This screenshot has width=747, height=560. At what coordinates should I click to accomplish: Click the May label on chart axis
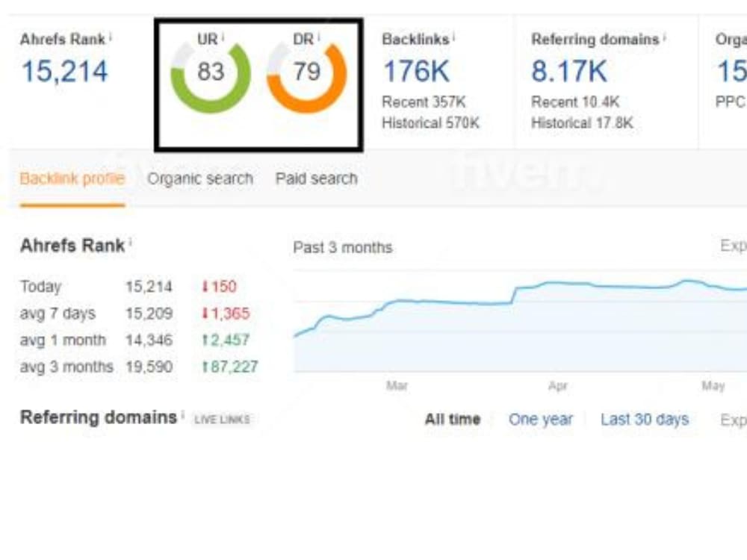tap(713, 386)
